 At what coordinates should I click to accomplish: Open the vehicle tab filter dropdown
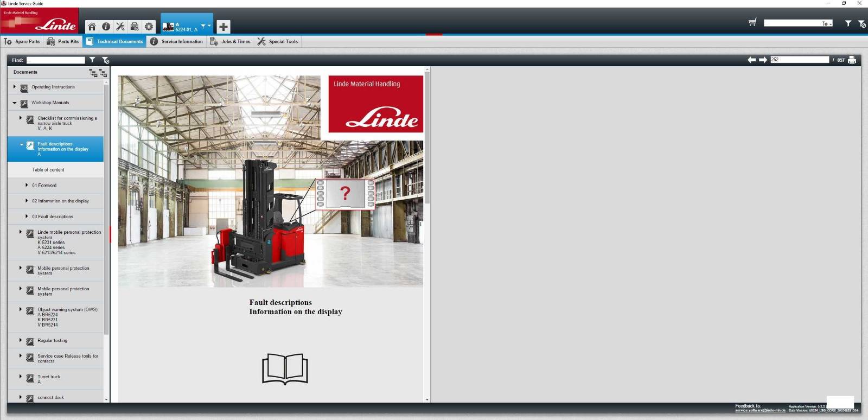[205, 26]
